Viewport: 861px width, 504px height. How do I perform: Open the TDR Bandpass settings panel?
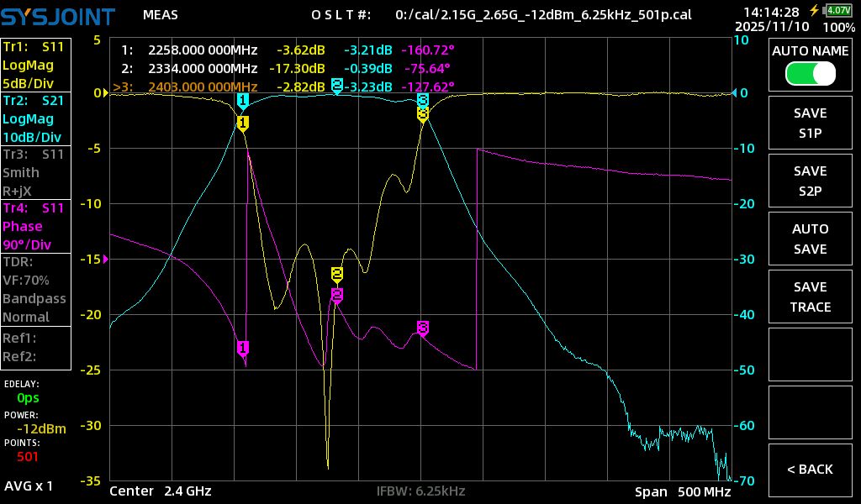[36, 289]
